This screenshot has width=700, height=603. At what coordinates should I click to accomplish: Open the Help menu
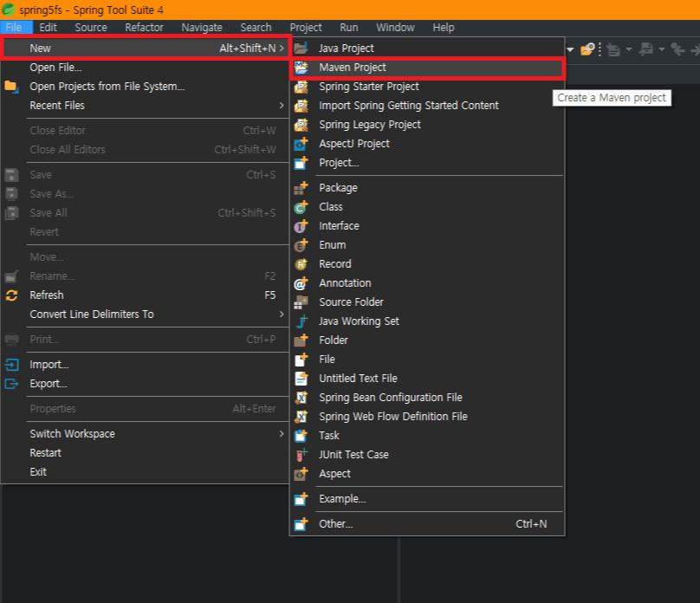point(444,27)
